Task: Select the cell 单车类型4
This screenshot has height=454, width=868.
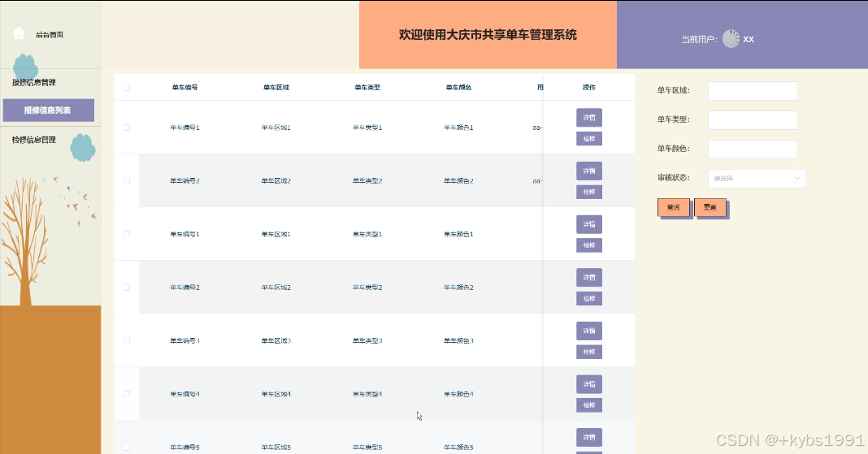Action: pos(367,394)
